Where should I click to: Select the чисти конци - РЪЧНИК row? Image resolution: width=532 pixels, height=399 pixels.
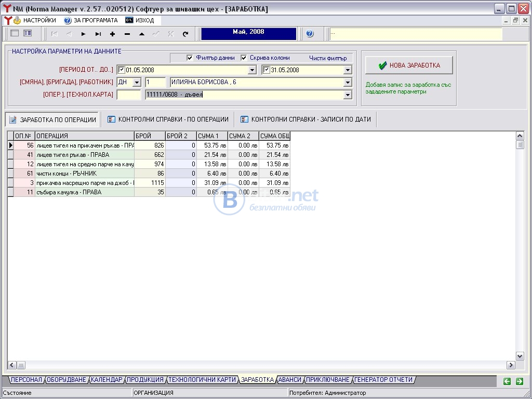click(149, 174)
